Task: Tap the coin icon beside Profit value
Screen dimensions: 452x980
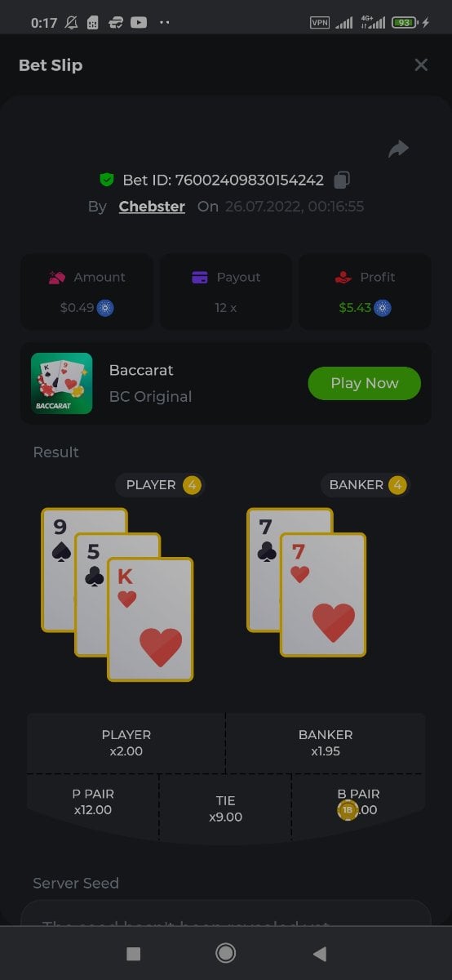Action: pos(383,308)
